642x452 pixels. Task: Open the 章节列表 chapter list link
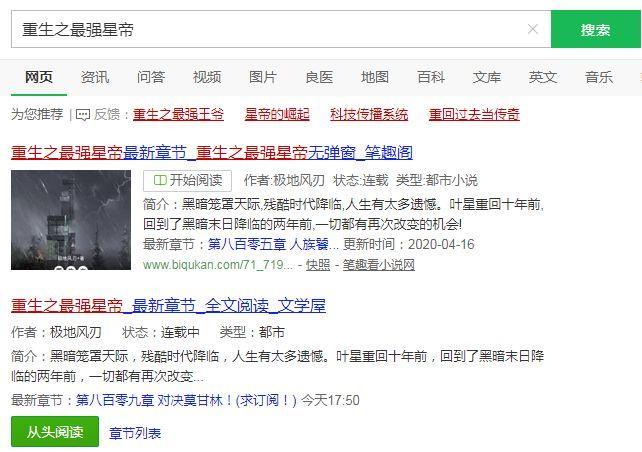(x=135, y=433)
